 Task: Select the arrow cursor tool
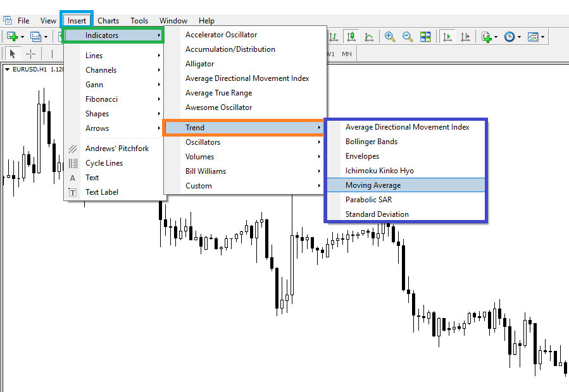point(12,54)
